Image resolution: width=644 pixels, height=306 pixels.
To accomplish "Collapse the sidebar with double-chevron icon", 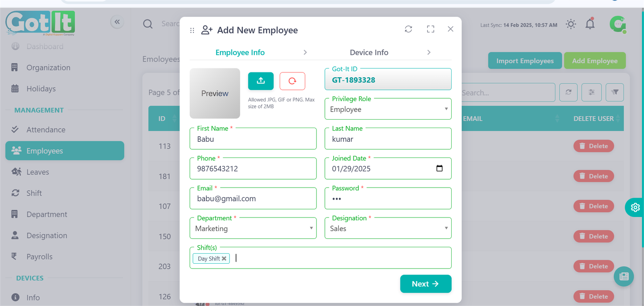I will pos(117,22).
